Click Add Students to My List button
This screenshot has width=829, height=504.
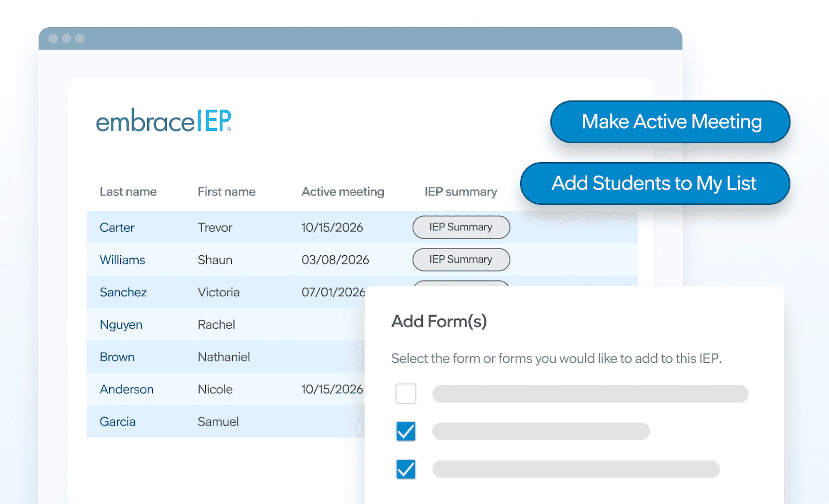655,183
